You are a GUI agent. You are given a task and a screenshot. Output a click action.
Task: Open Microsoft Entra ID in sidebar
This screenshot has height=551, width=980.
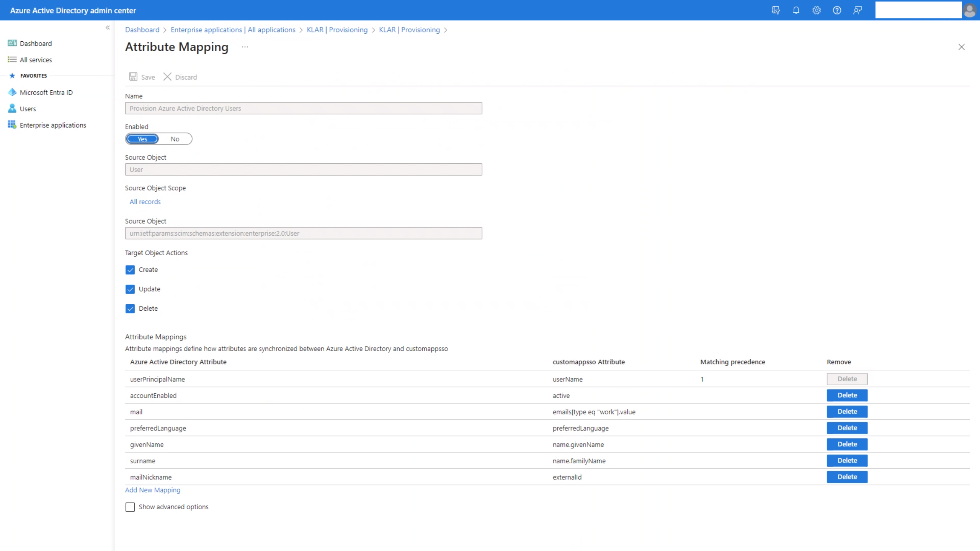46,92
